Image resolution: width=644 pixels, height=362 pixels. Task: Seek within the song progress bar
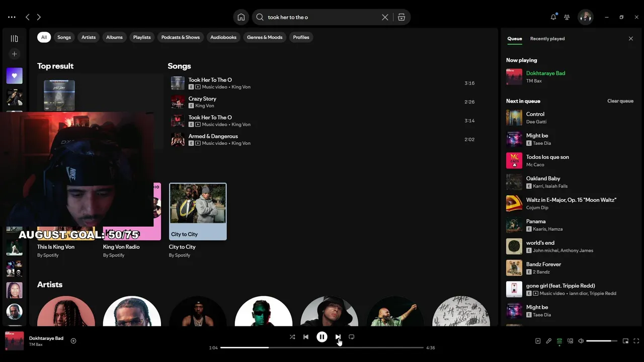click(x=322, y=347)
